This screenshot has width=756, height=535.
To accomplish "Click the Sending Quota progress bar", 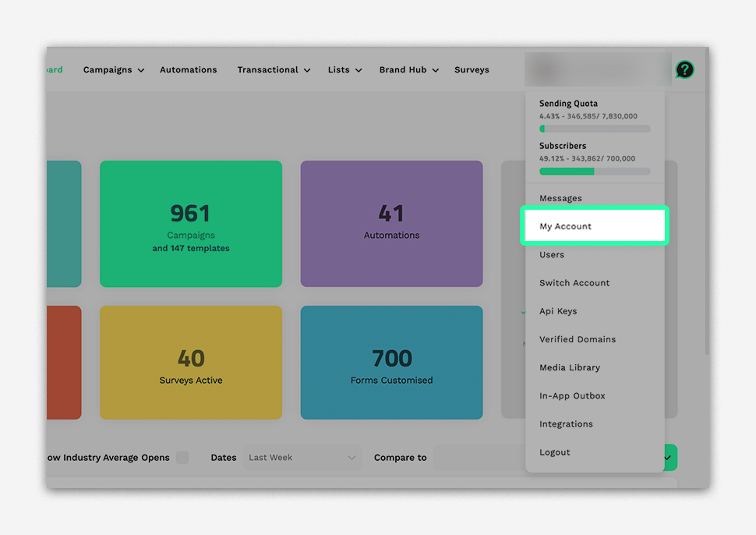I will pyautogui.click(x=595, y=129).
